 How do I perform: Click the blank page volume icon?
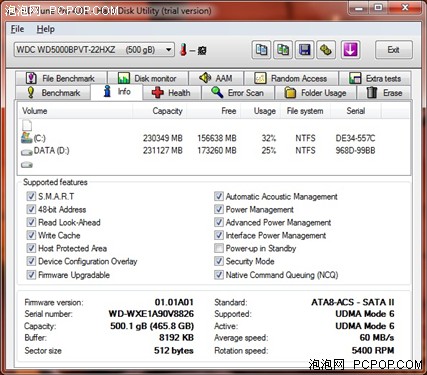(27, 125)
